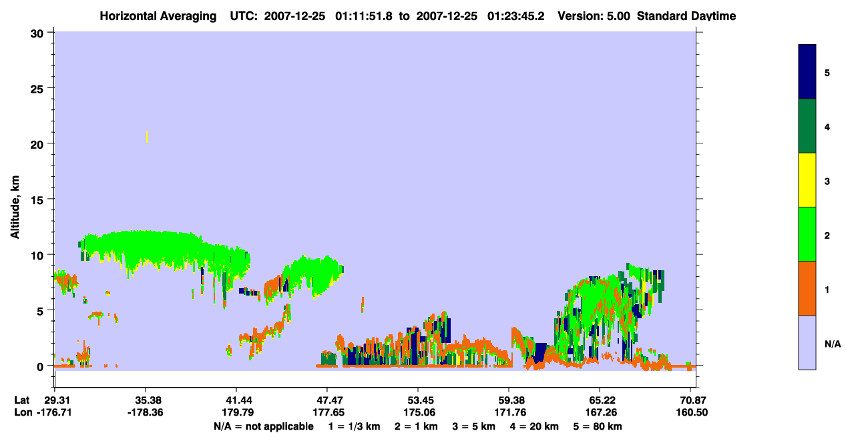Image resolution: width=868 pixels, height=445 pixels.
Task: Click the lavender N/A color bar segment
Action: (x=807, y=342)
